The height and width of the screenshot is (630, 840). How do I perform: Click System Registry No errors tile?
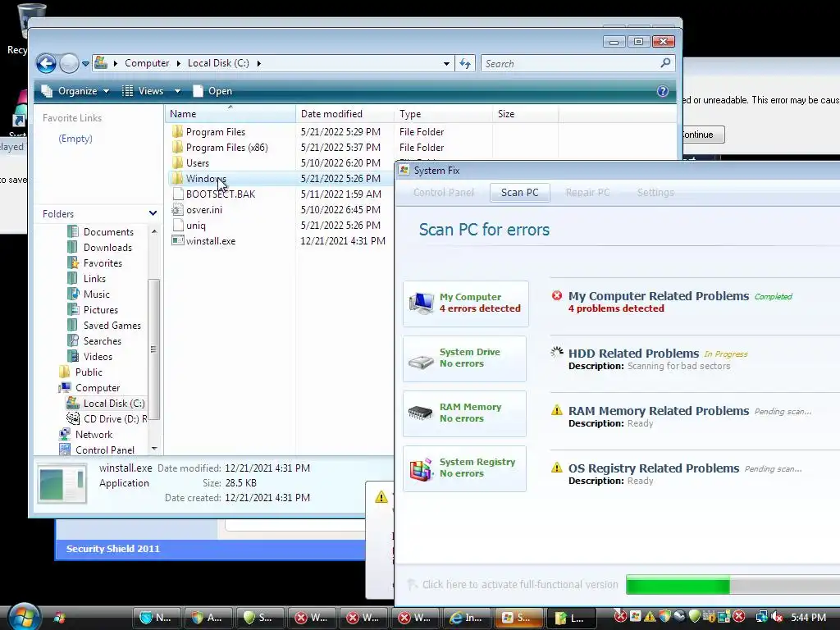pyautogui.click(x=464, y=468)
